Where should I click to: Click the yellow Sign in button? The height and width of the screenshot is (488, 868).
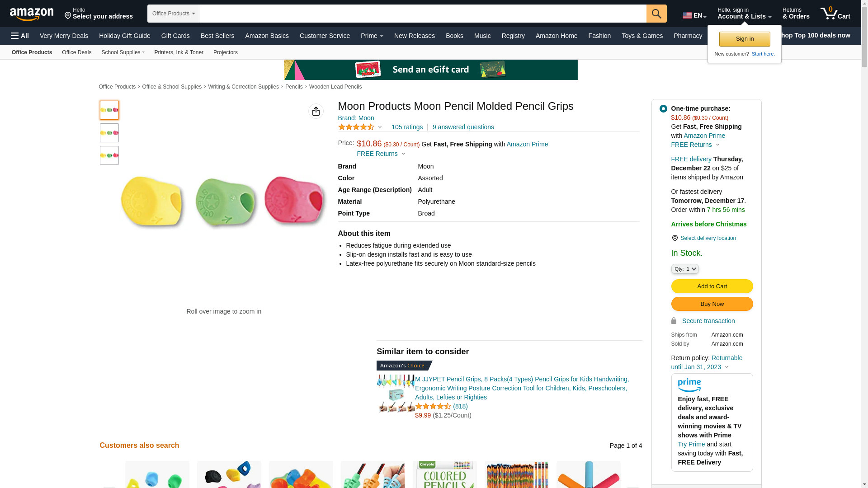click(x=745, y=39)
